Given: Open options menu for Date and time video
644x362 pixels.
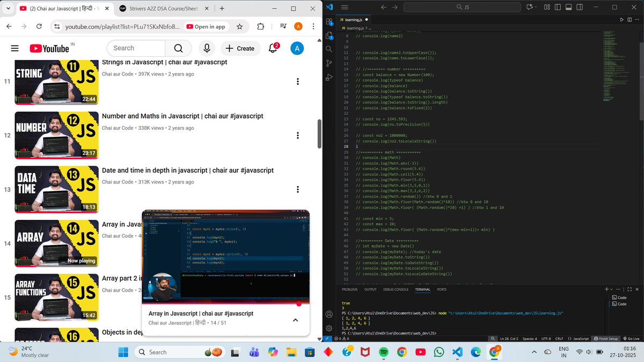Looking at the screenshot, I should click(x=298, y=190).
